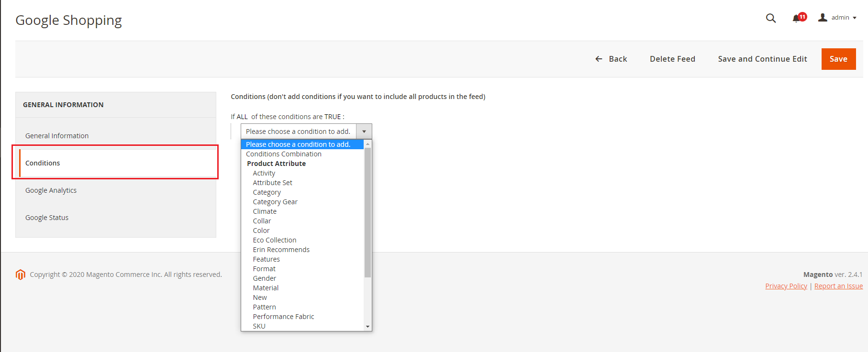This screenshot has height=352, width=868.
Task: Open the Report an Issue link
Action: click(838, 286)
